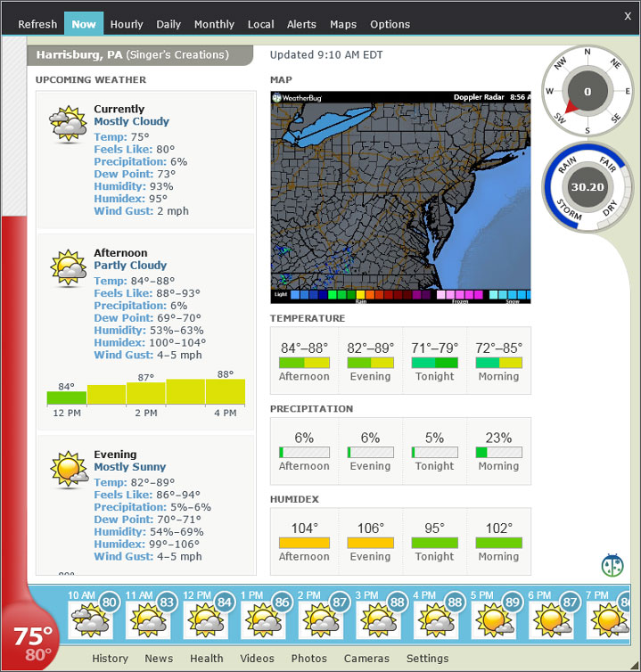Click the Afternoon humidex 104° cell

(304, 542)
